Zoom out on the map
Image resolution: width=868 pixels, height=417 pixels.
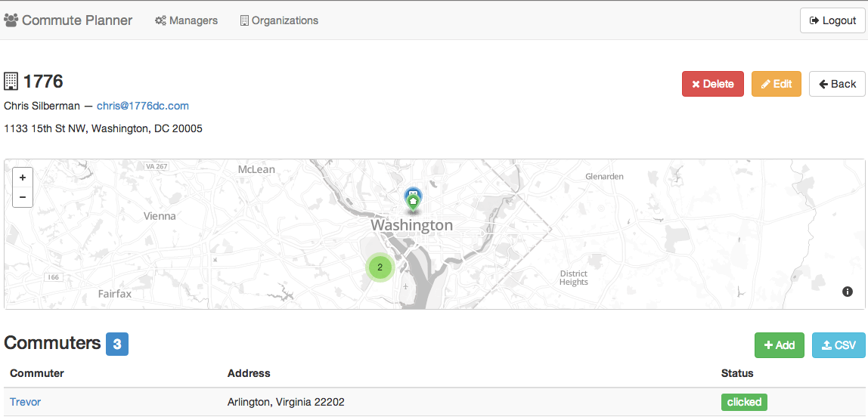(x=23, y=197)
